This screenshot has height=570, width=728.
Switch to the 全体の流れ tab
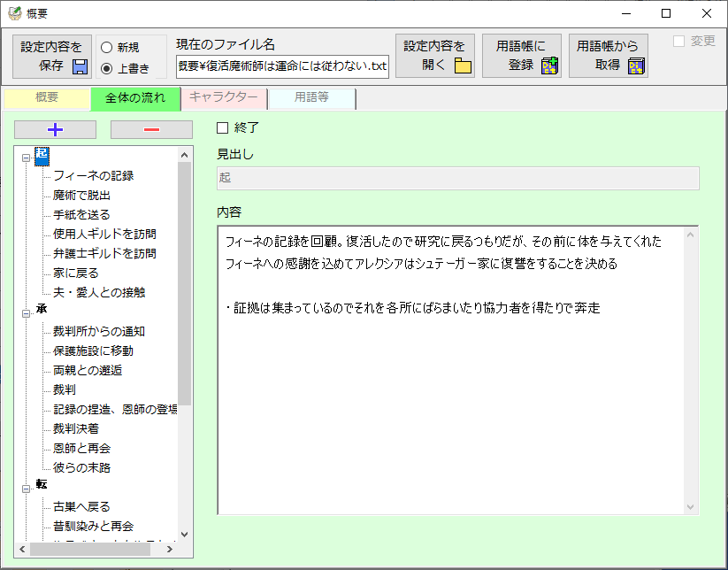click(135, 98)
